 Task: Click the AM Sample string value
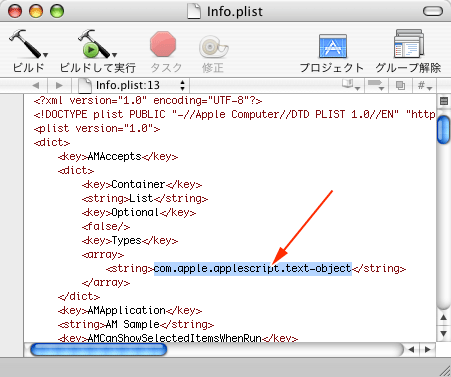pos(133,324)
